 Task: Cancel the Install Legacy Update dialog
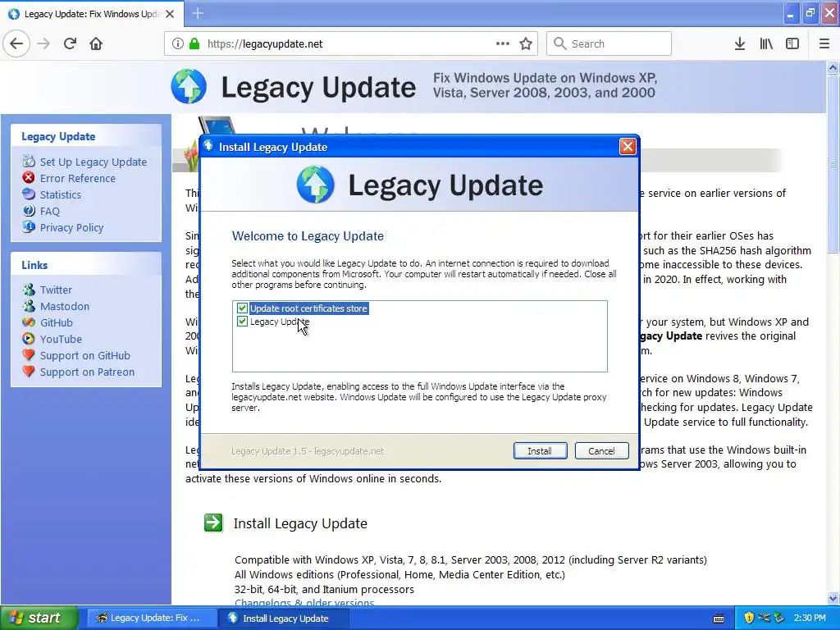[x=601, y=451]
